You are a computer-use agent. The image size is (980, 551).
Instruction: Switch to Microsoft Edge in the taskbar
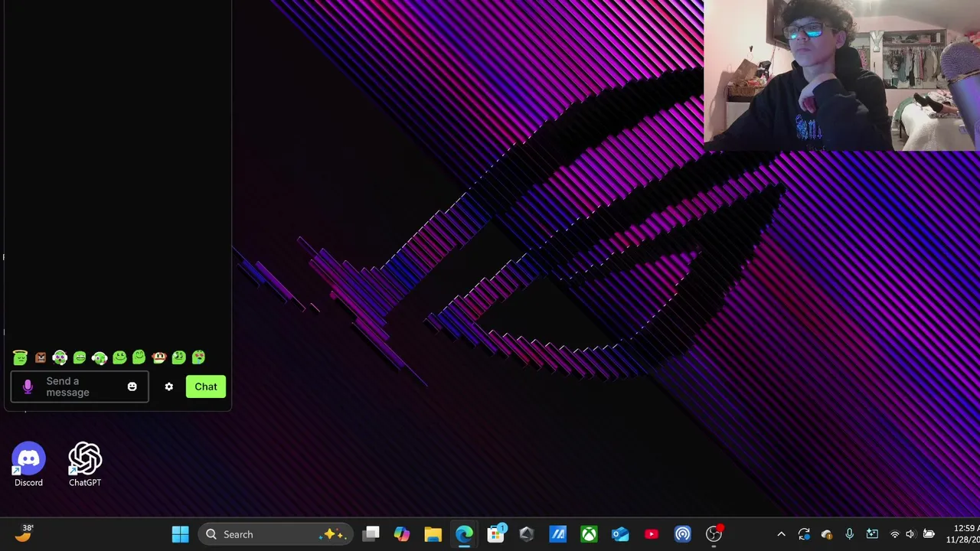(x=464, y=534)
